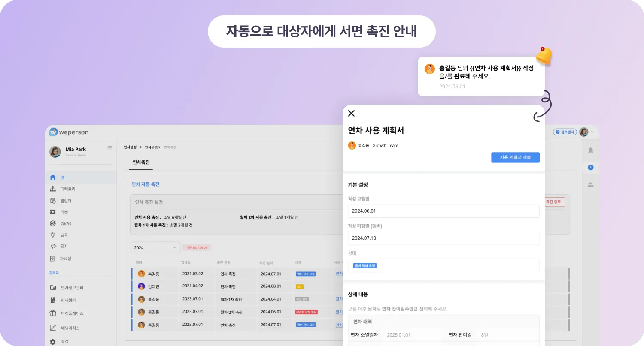Click the 2024.04.01 date cell
Image resolution: width=644 pixels, height=346 pixels.
click(x=270, y=299)
